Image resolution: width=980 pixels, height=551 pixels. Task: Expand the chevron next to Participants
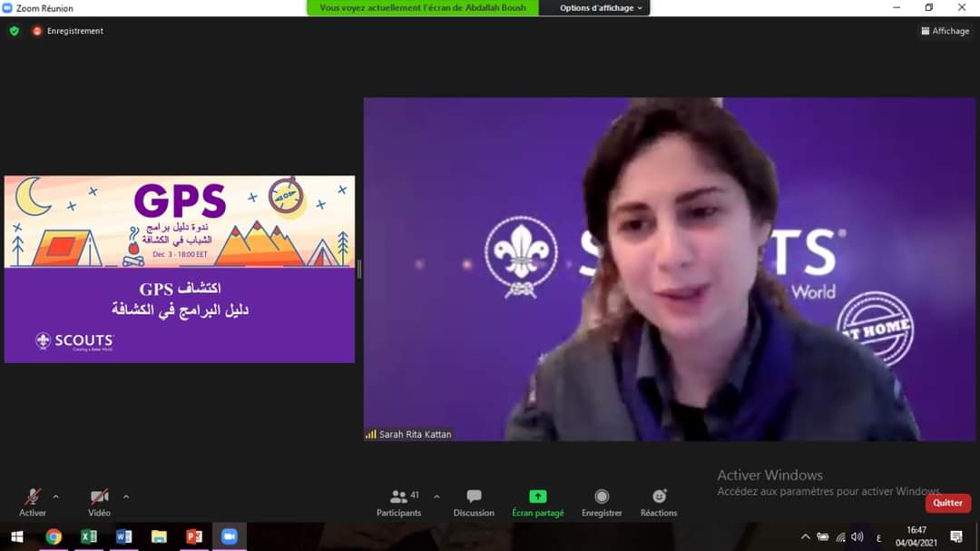(x=436, y=497)
